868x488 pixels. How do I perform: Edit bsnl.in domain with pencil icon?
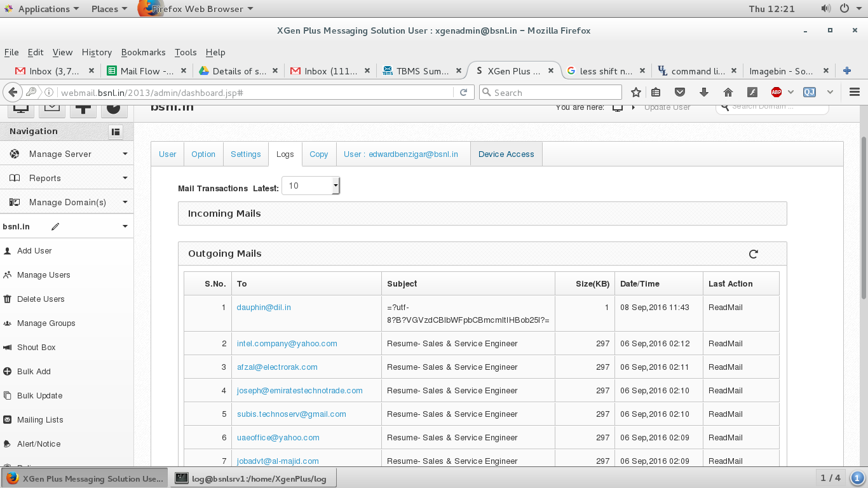(x=55, y=227)
